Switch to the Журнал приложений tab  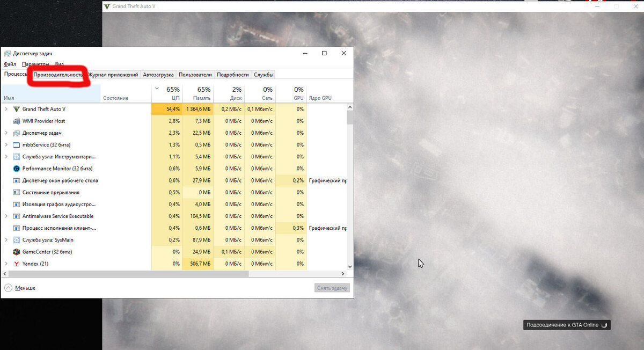pos(113,75)
